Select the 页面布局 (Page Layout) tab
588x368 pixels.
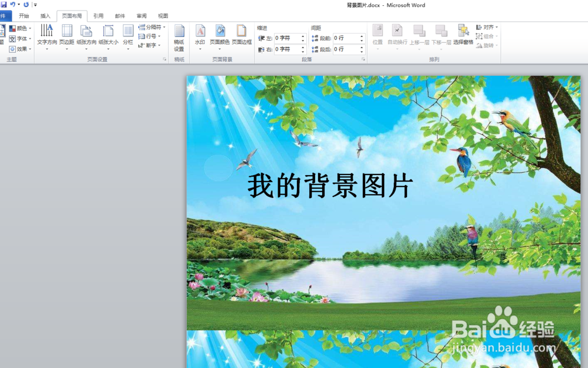72,16
